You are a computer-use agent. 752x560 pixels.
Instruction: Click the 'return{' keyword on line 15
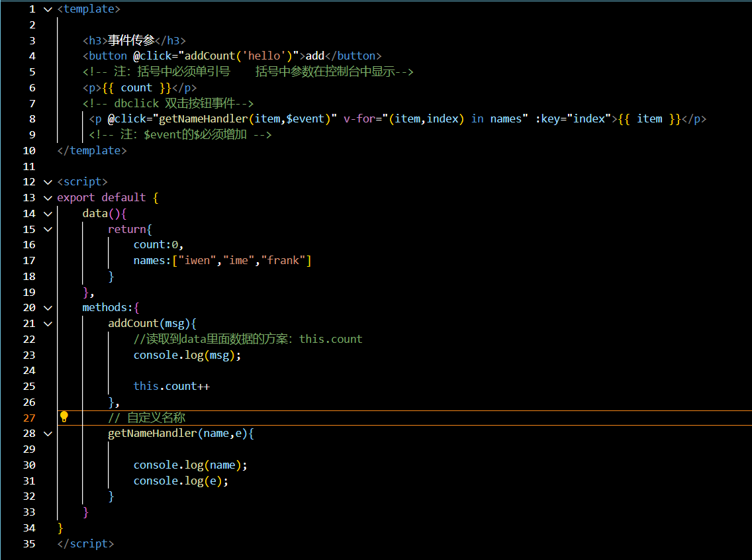(130, 229)
